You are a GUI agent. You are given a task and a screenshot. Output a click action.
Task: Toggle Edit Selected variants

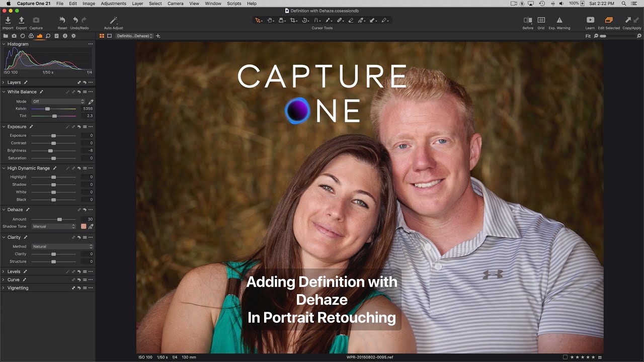pos(609,20)
